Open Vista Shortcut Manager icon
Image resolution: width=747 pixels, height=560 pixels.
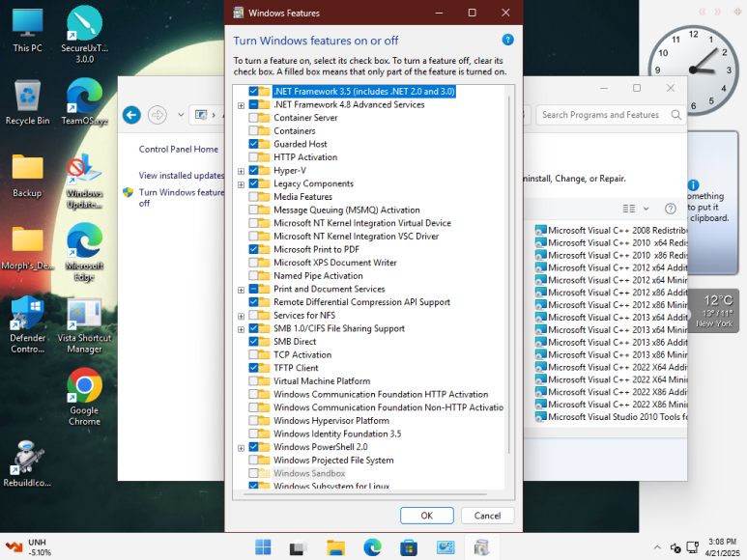click(x=84, y=326)
